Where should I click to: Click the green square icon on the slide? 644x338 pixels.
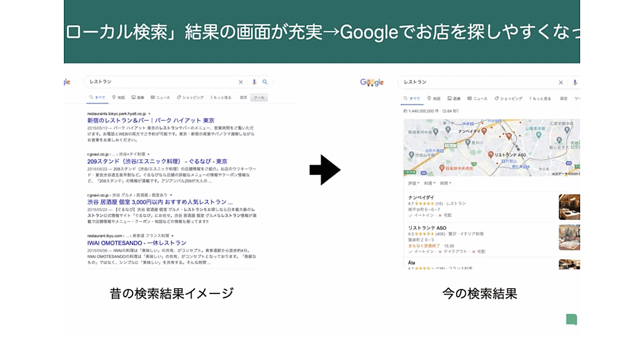[x=572, y=319]
